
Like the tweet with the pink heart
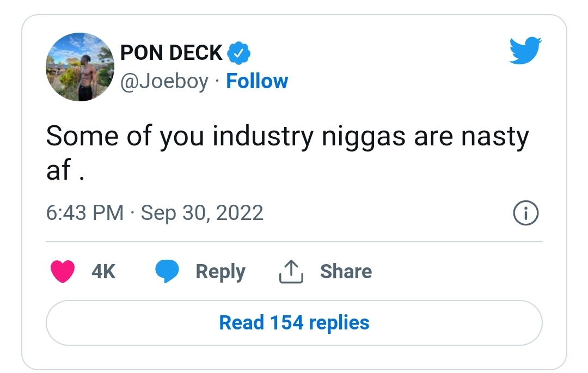63,271
